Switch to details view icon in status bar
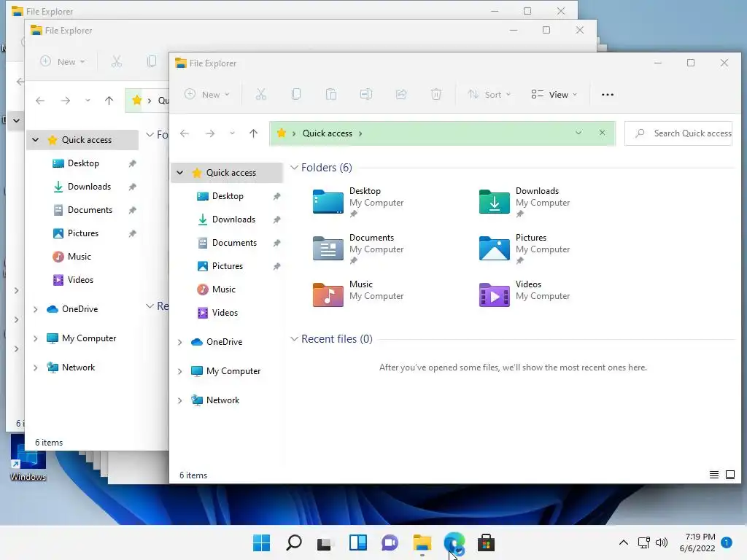 [x=713, y=475]
